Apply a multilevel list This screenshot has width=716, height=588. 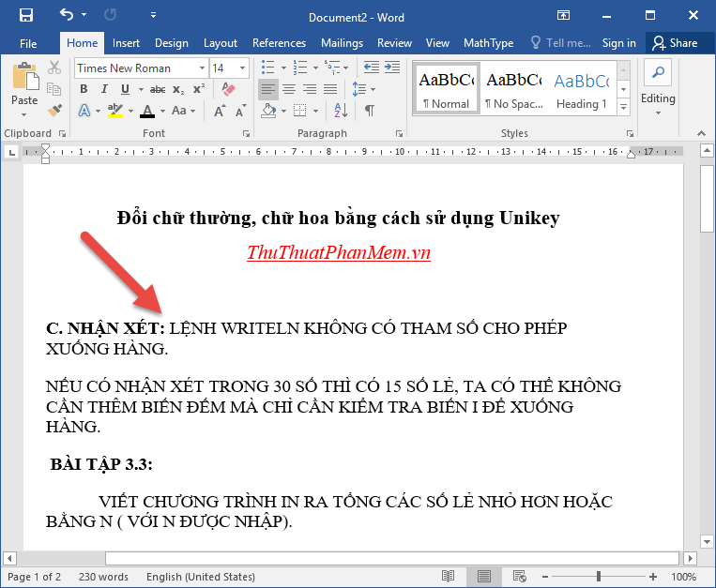pyautogui.click(x=332, y=68)
